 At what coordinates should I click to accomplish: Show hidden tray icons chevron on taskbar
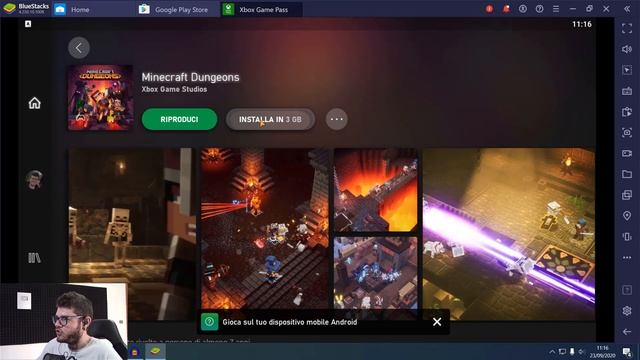coord(552,351)
